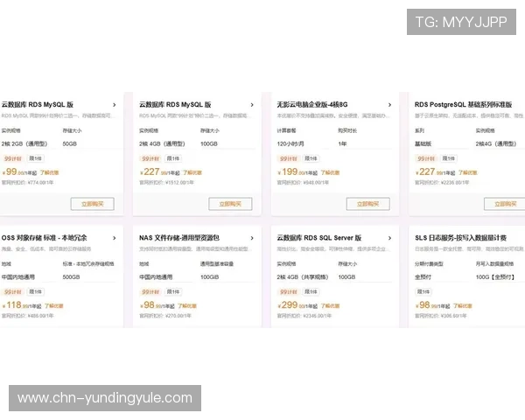Open RDS PostgreSQL 基础系列标准版 title
525x420 pixels.
(x=464, y=105)
